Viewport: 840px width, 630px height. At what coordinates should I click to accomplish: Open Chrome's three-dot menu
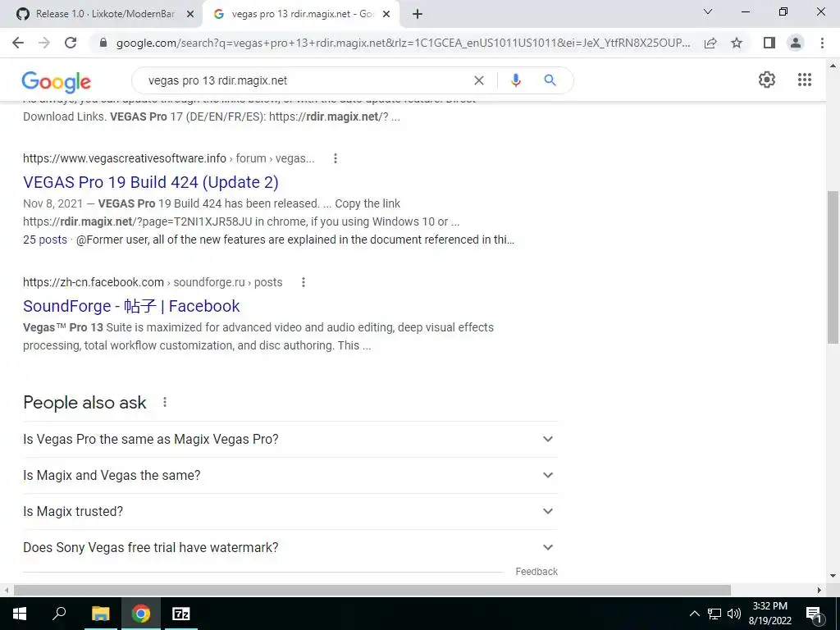pyautogui.click(x=822, y=43)
